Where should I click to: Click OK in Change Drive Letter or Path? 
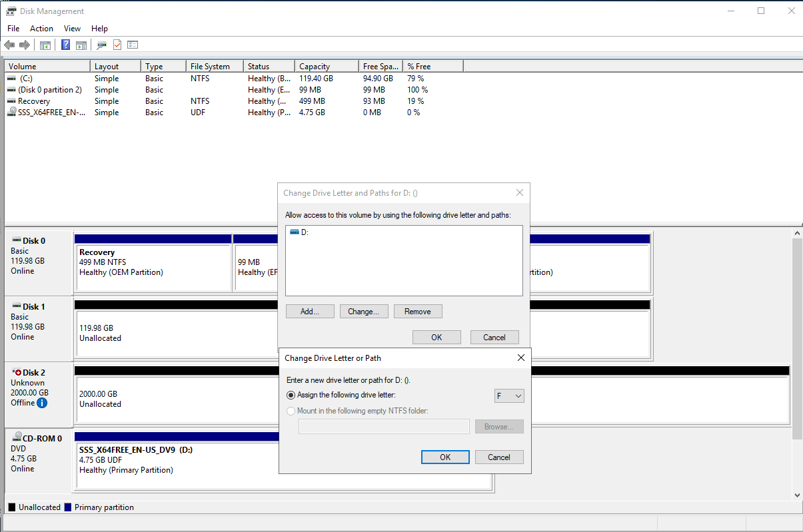445,457
